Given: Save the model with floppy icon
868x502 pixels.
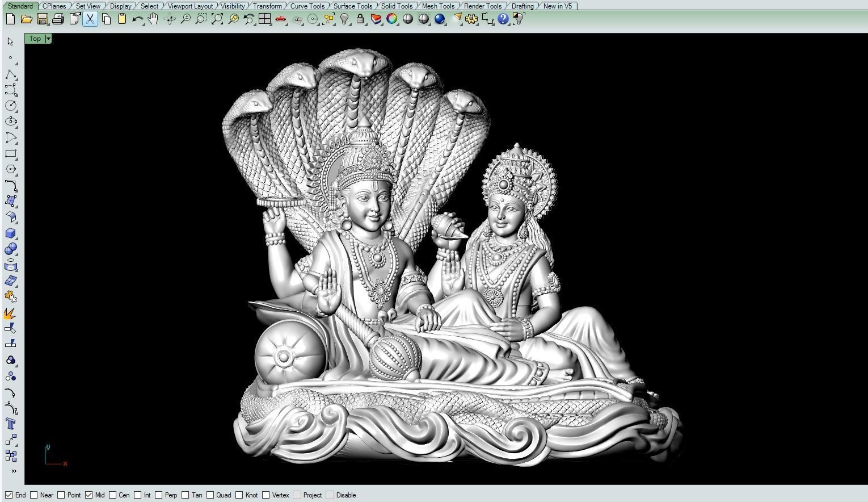Looking at the screenshot, I should coord(42,19).
